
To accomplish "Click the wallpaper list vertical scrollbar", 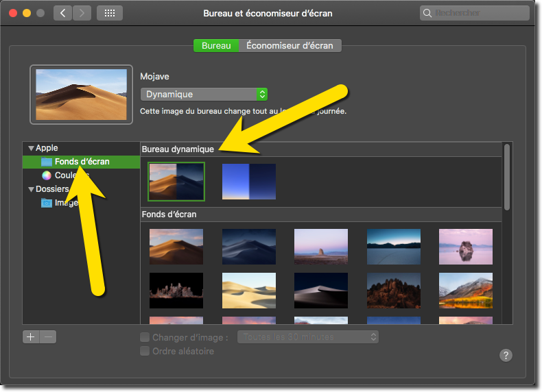I will [x=507, y=177].
